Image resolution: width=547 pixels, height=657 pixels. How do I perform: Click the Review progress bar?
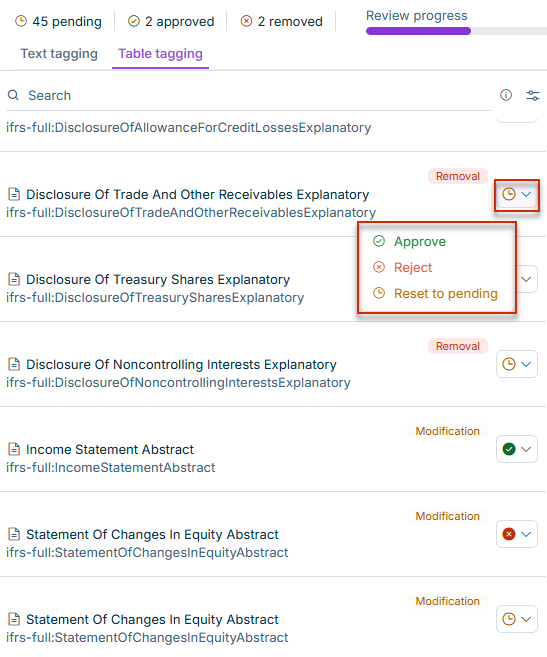tap(456, 31)
